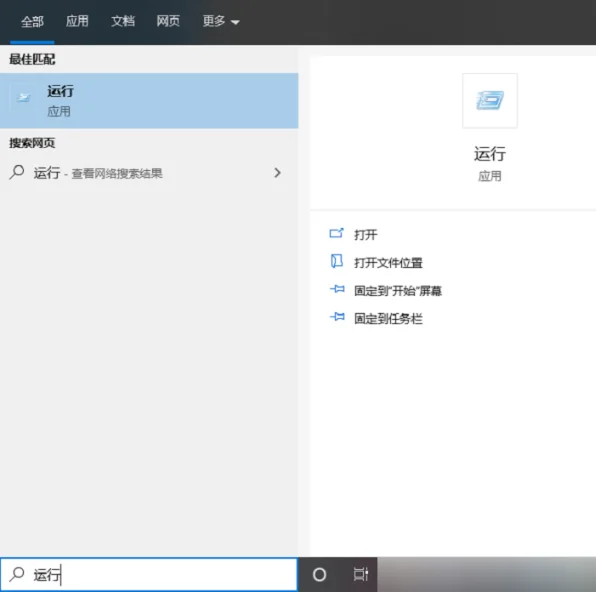The width and height of the screenshot is (596, 592).
Task: Open 运行 web search results entry
Action: tap(149, 173)
